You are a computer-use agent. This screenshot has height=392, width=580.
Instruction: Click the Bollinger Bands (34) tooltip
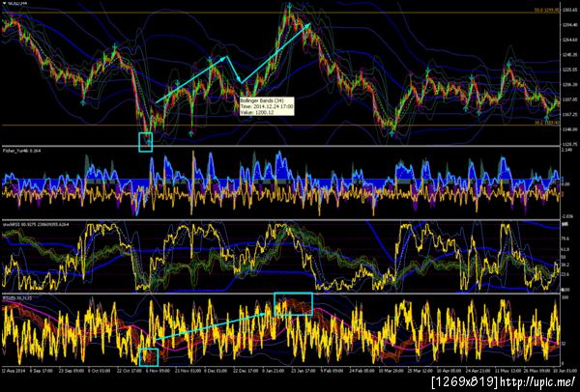[x=267, y=106]
